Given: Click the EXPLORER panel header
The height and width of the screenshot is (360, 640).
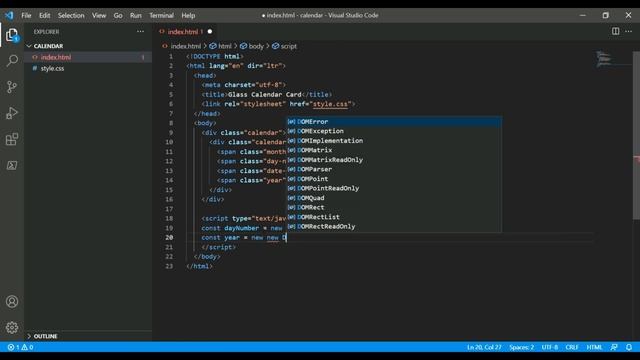Looking at the screenshot, I should pos(47,32).
